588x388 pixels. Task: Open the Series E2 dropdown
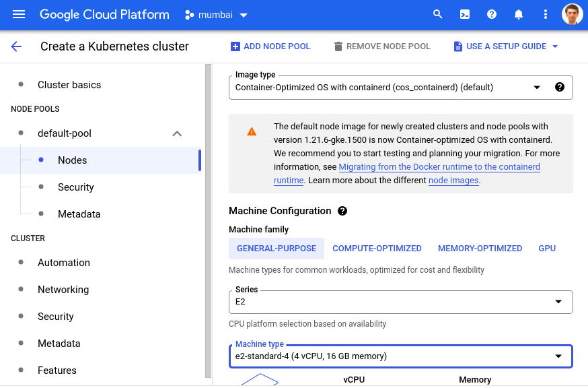[400, 302]
